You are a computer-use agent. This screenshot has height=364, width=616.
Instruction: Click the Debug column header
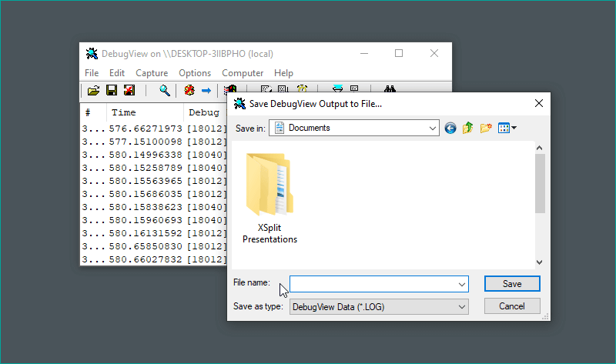[205, 112]
